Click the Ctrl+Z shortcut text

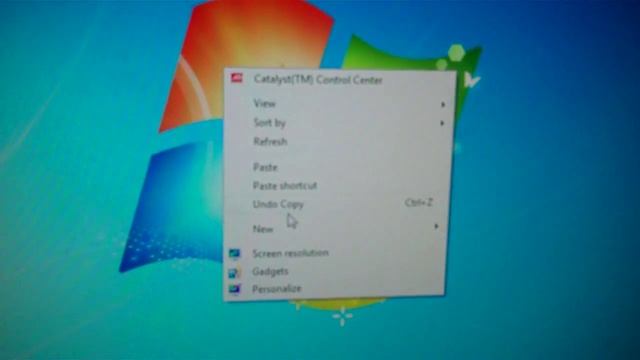point(418,202)
